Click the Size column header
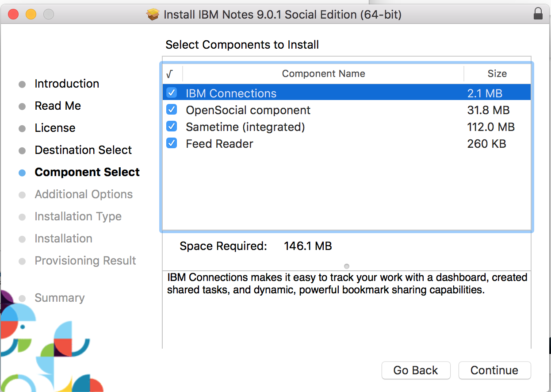 [497, 73]
